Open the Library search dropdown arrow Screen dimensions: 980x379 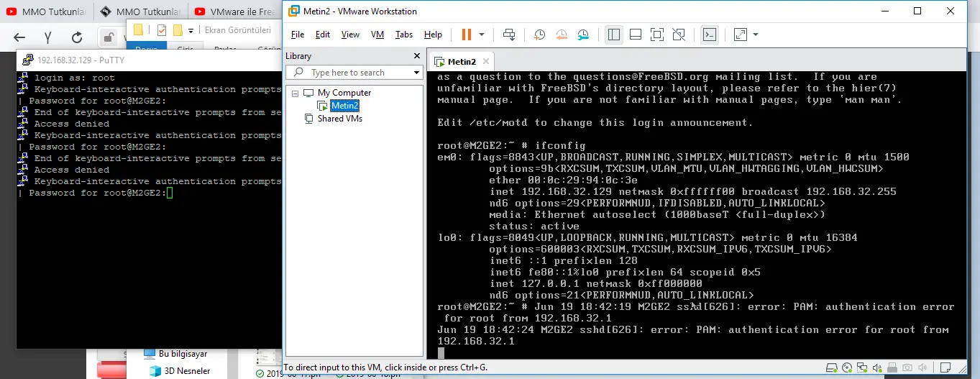coord(416,73)
